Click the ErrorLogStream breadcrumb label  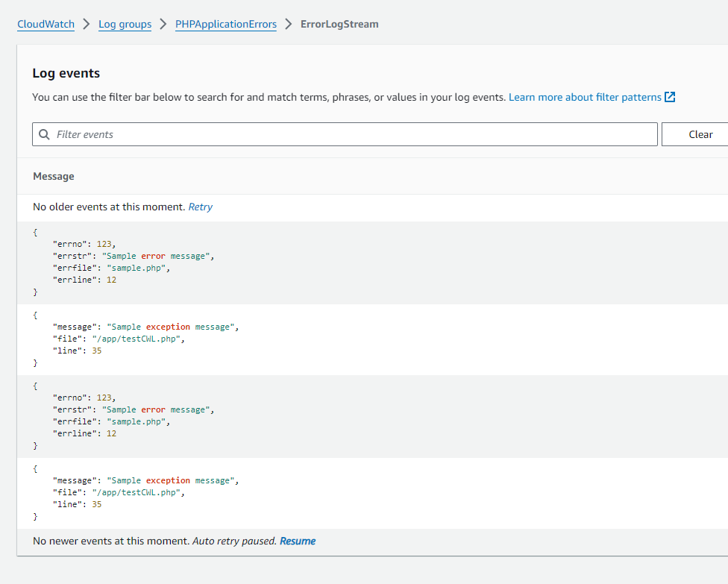(339, 24)
